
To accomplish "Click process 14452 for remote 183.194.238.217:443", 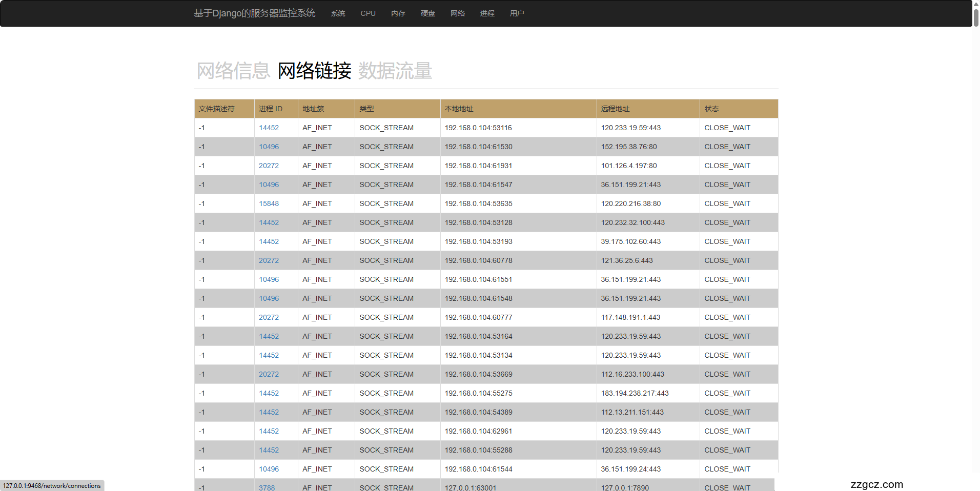I will click(x=269, y=393).
